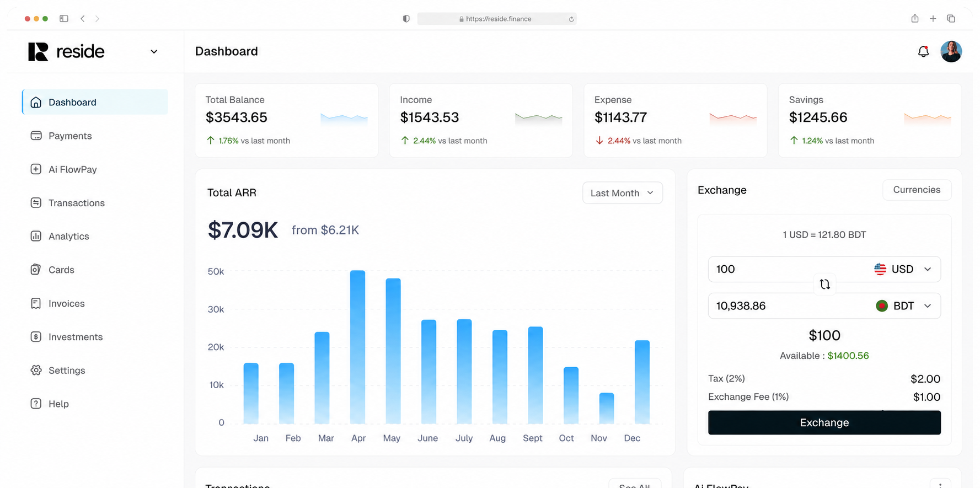
Task: Expand the Last Month period dropdown
Action: (x=622, y=193)
